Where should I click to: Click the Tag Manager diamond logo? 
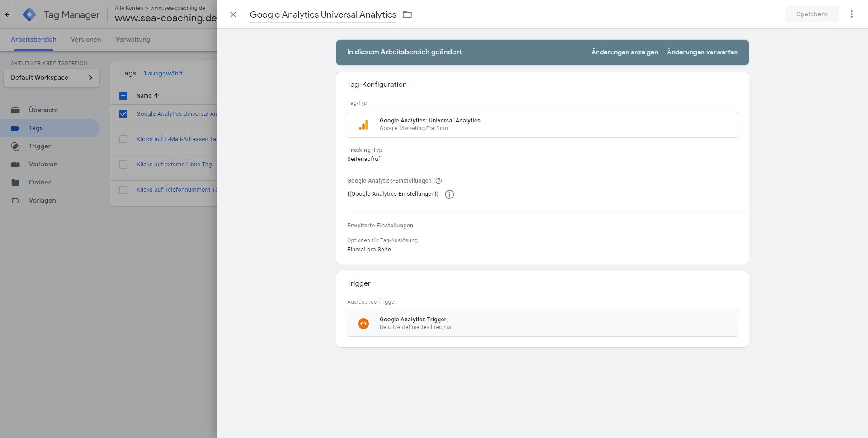point(29,14)
